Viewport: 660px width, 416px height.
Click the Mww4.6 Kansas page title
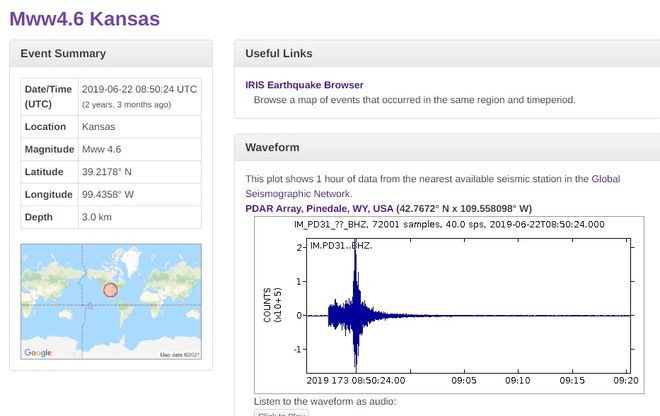coord(85,19)
